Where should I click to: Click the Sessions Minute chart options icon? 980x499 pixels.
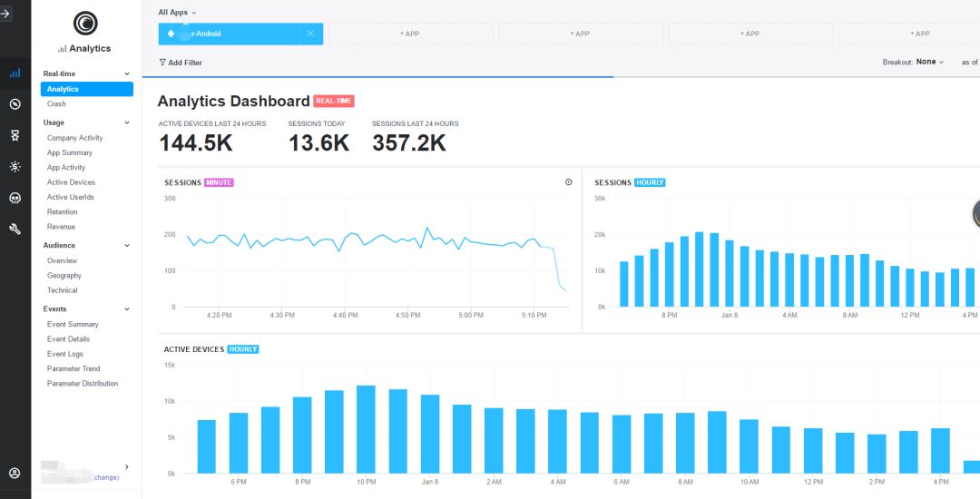pyautogui.click(x=569, y=182)
